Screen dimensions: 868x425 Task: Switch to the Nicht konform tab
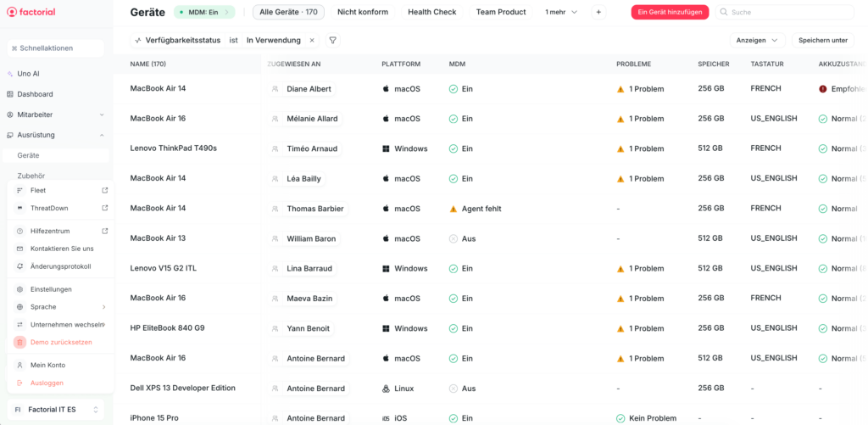(363, 12)
